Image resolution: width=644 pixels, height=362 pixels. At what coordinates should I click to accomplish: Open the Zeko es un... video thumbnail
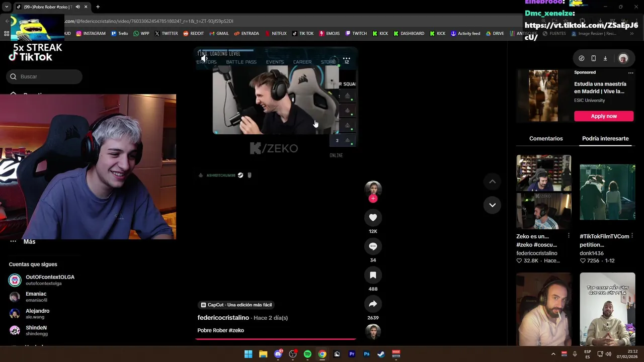click(x=543, y=192)
